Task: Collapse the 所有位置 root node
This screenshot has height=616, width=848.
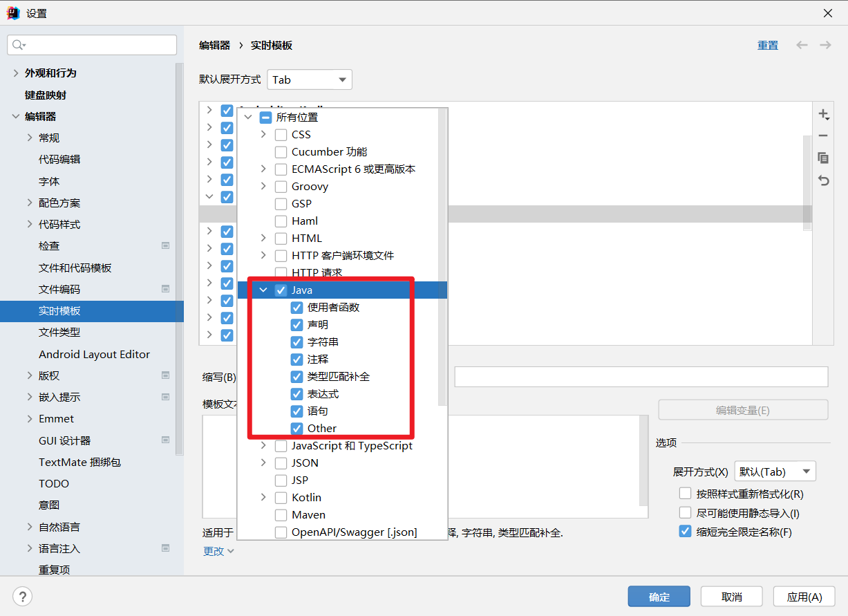Action: (248, 118)
